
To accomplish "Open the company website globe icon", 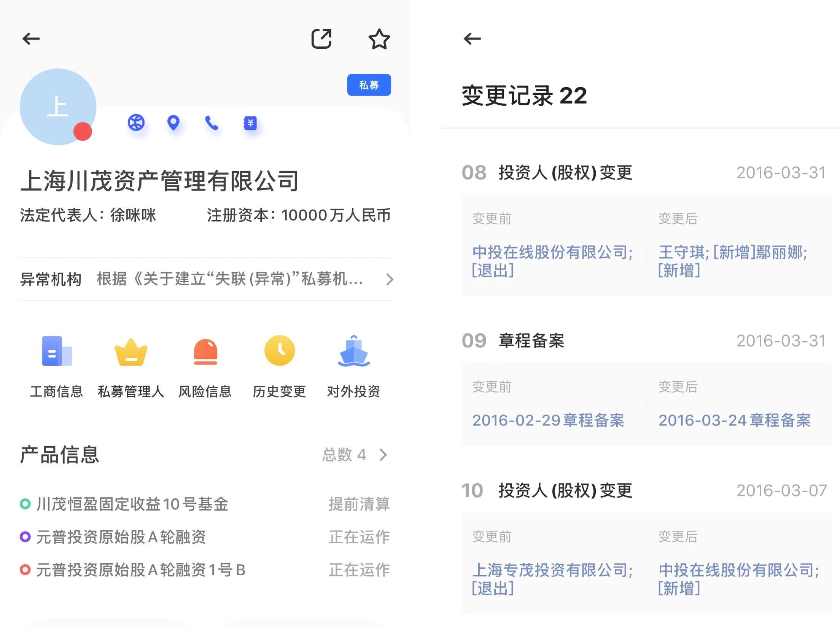I will 136,123.
